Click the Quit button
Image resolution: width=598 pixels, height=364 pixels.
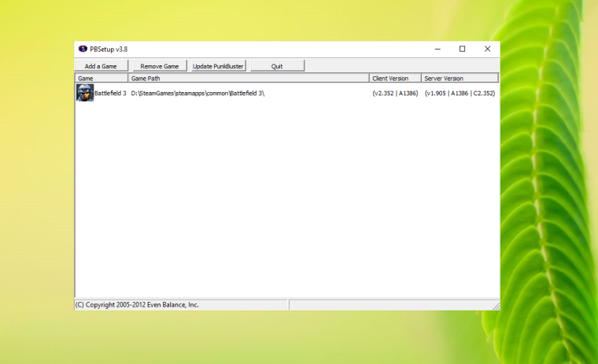[x=277, y=66]
